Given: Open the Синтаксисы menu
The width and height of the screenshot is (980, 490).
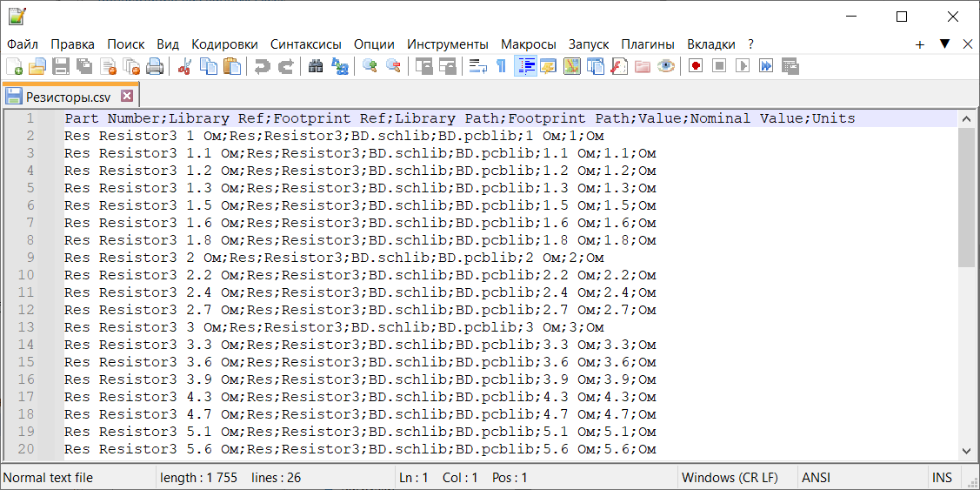Looking at the screenshot, I should [x=305, y=44].
